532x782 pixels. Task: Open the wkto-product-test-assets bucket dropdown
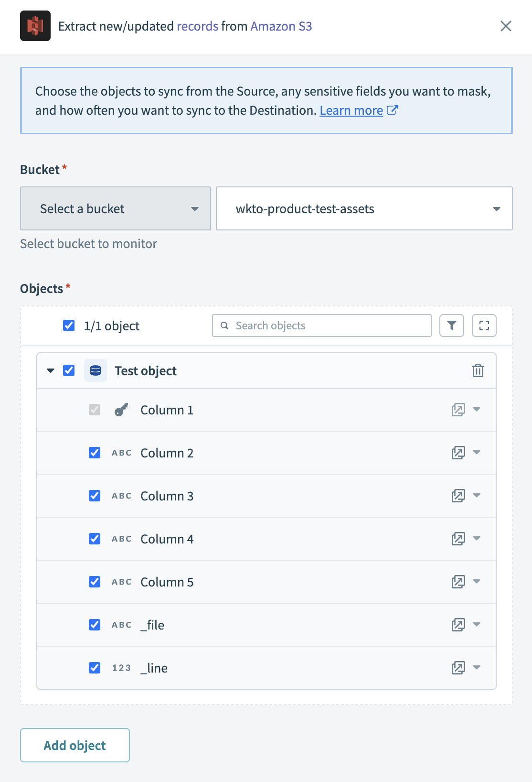[364, 208]
